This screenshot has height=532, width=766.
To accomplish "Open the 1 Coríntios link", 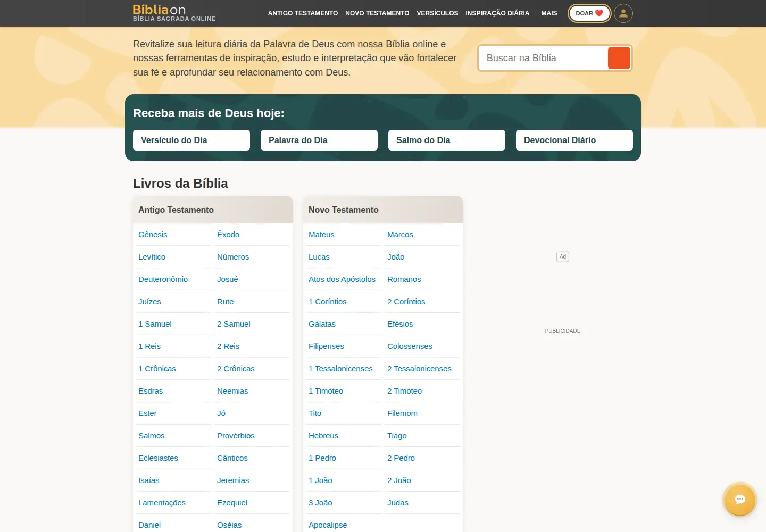I will point(327,302).
